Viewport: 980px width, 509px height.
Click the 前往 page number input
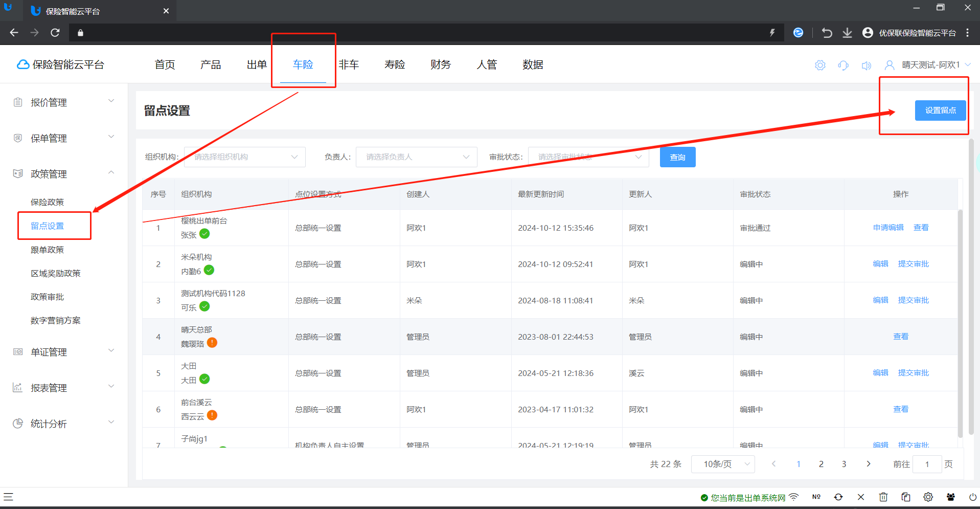tap(927, 464)
